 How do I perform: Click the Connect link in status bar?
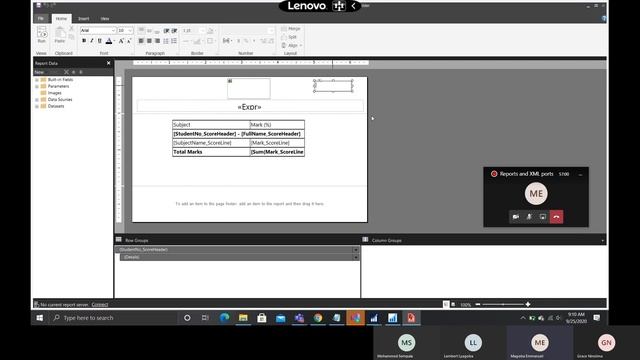pos(100,304)
